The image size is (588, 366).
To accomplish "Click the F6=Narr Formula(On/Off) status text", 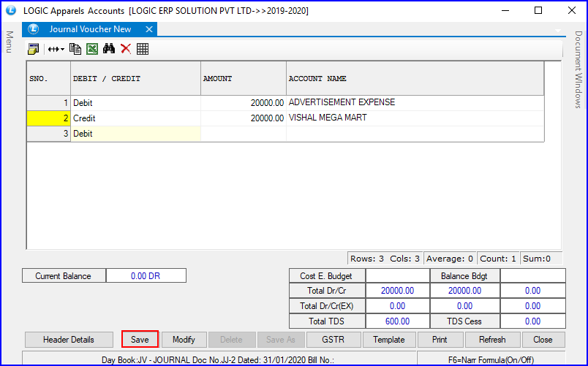I will [x=491, y=359].
